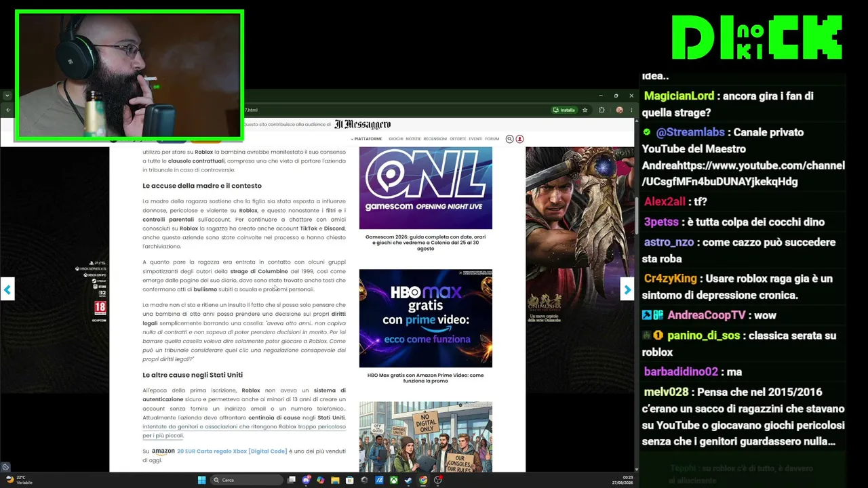This screenshot has width=868, height=488.
Task: Open the GIOCHI menu item
Action: 396,139
